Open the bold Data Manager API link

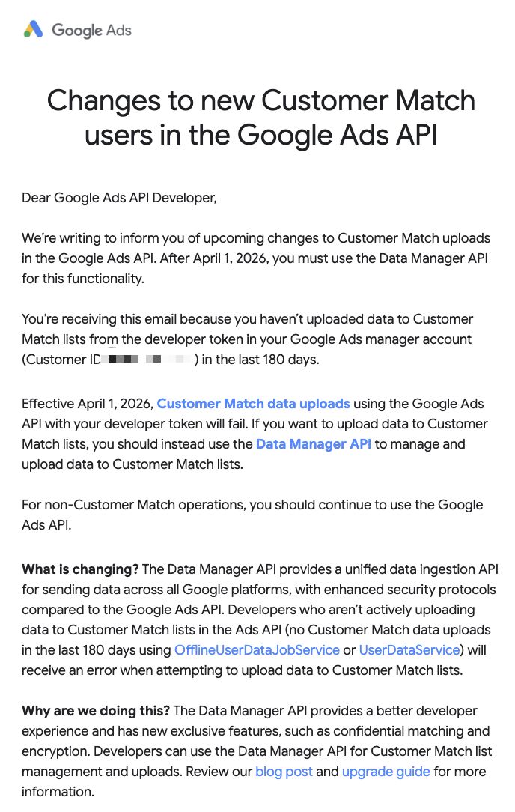(314, 444)
